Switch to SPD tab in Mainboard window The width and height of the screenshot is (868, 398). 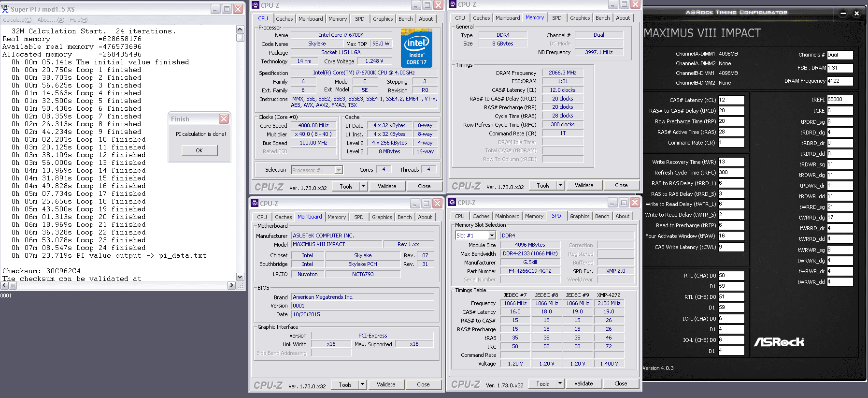point(359,217)
